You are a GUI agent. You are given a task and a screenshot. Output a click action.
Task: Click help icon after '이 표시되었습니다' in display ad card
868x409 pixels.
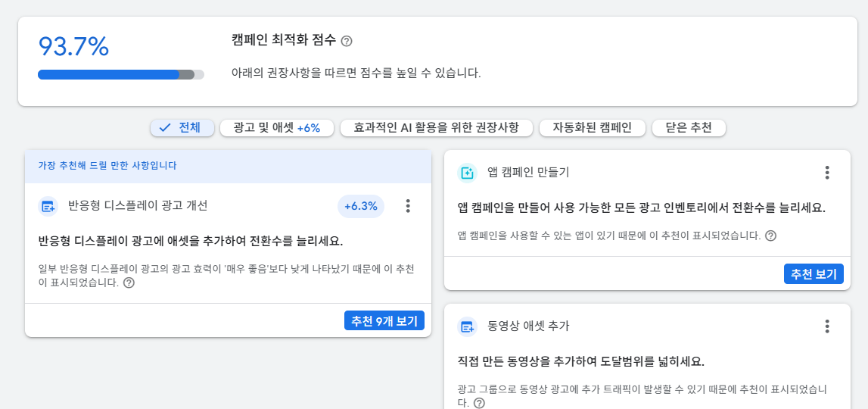pyautogui.click(x=129, y=283)
